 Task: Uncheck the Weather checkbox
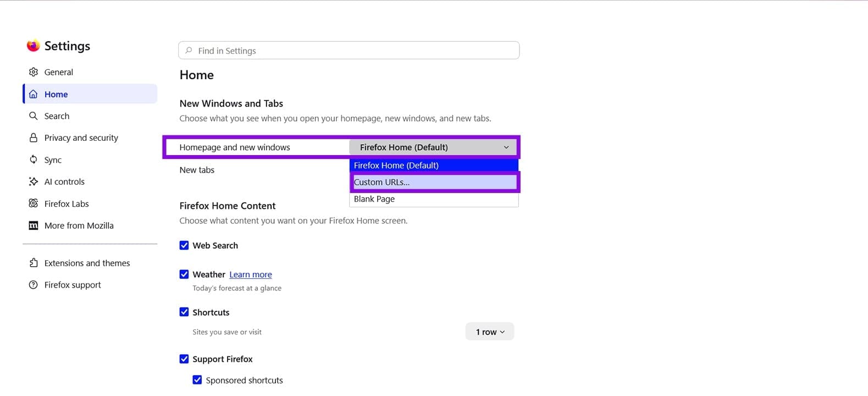tap(184, 274)
